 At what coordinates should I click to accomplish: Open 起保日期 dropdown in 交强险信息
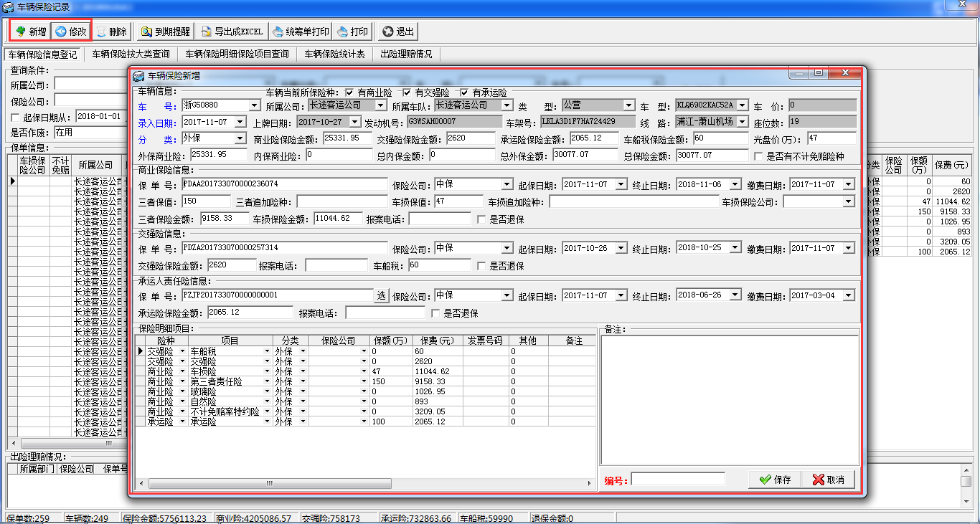click(x=621, y=248)
